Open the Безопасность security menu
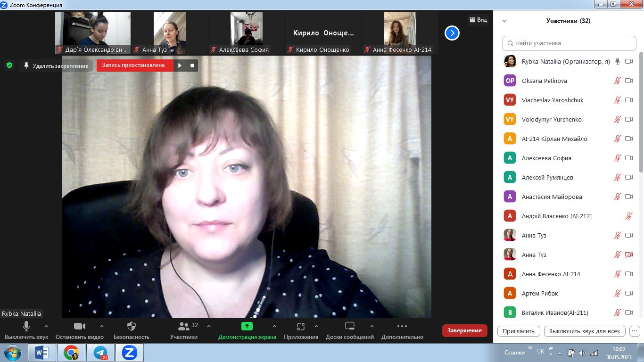 pos(132,330)
